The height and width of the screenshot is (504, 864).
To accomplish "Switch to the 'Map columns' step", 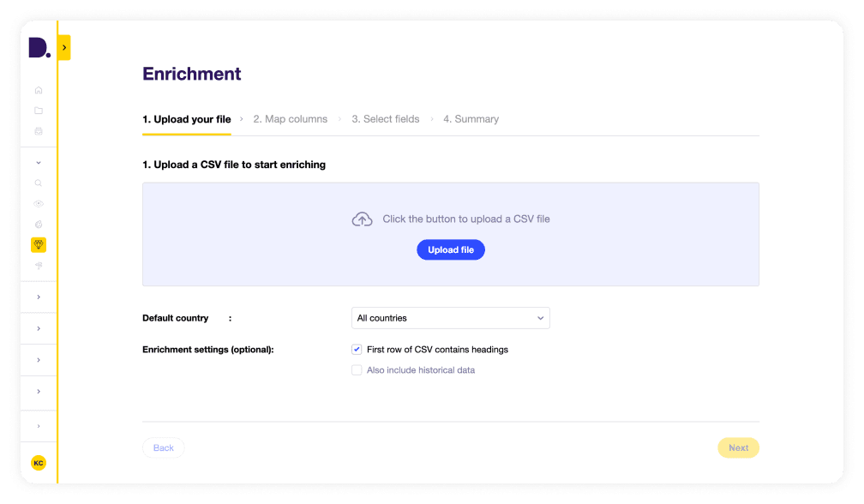I will [x=289, y=118].
